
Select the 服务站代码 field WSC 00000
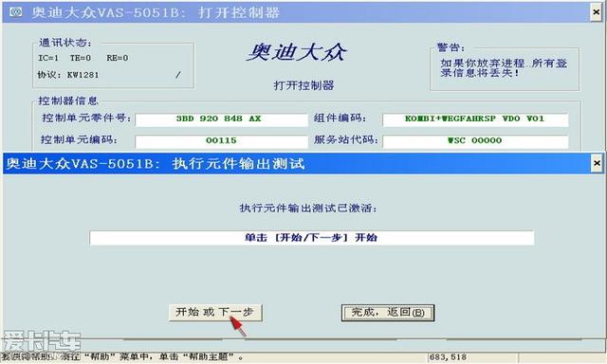pos(475,141)
